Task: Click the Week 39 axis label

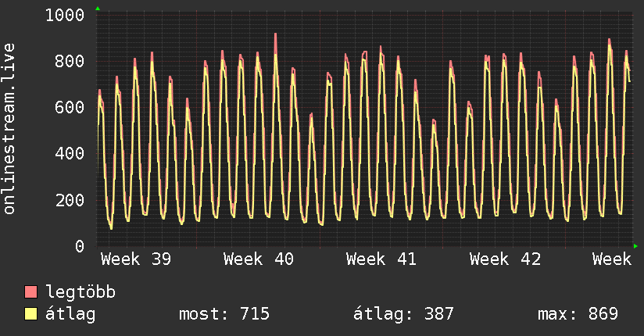Action: [136, 259]
